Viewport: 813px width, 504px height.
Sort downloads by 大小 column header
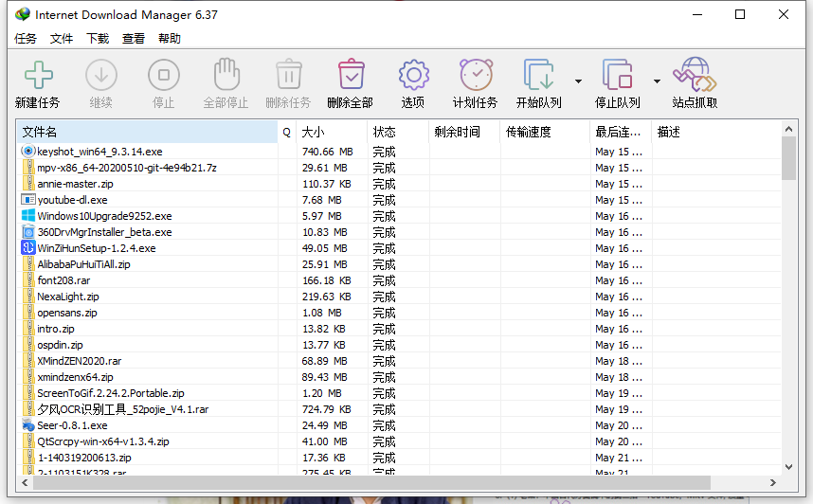(x=331, y=132)
